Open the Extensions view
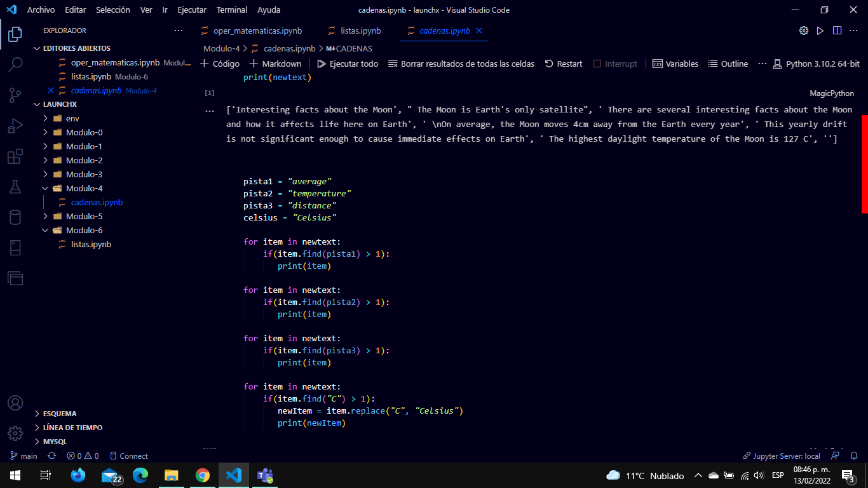868x488 pixels. pyautogui.click(x=15, y=156)
